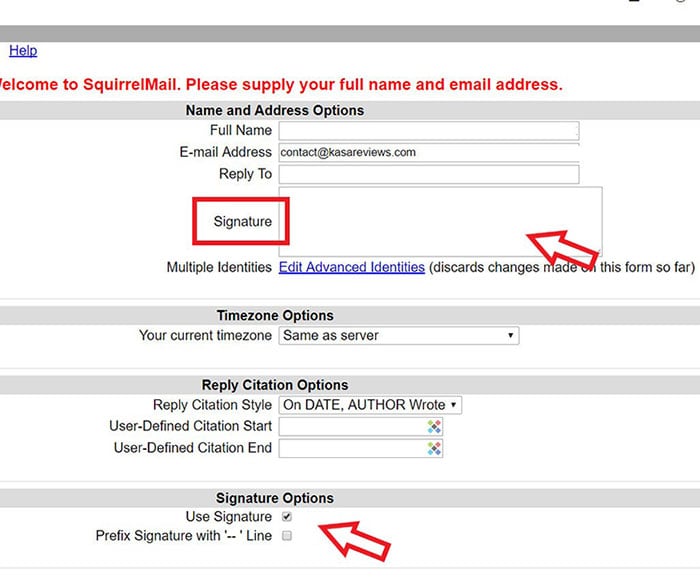Click inside the Signature text area

pyautogui.click(x=441, y=221)
